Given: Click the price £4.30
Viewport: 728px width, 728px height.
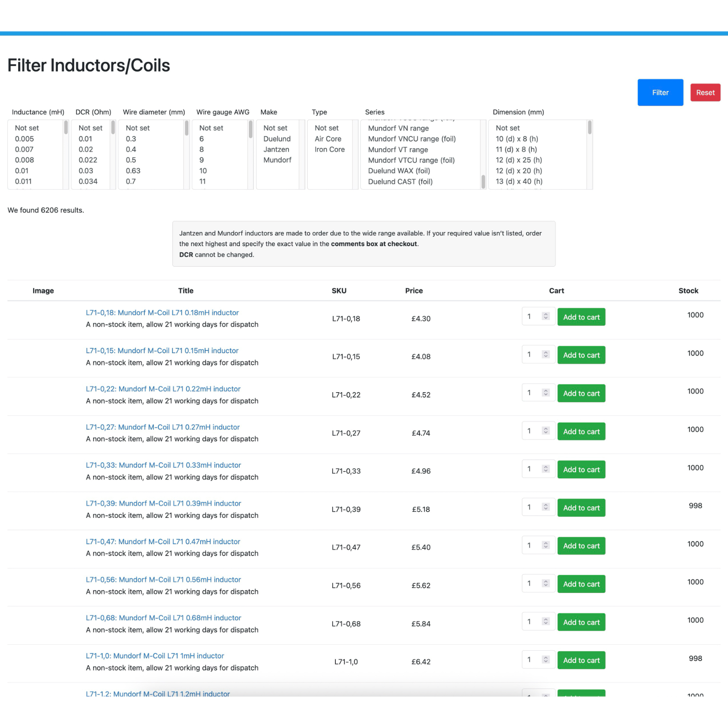Looking at the screenshot, I should tap(421, 318).
